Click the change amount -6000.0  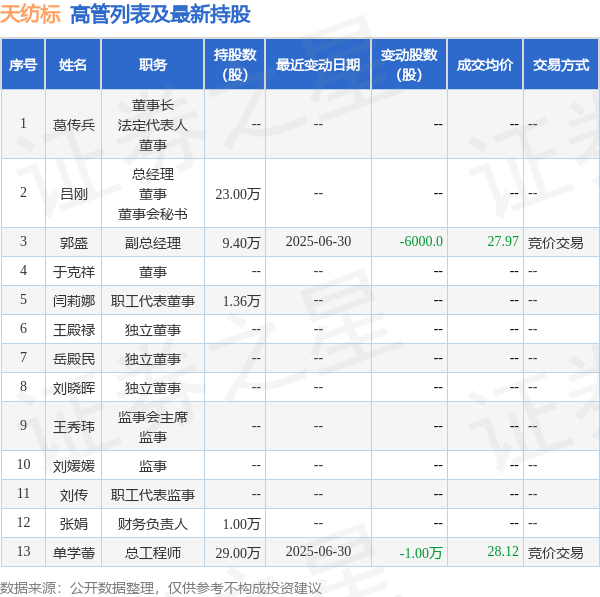pos(421,241)
